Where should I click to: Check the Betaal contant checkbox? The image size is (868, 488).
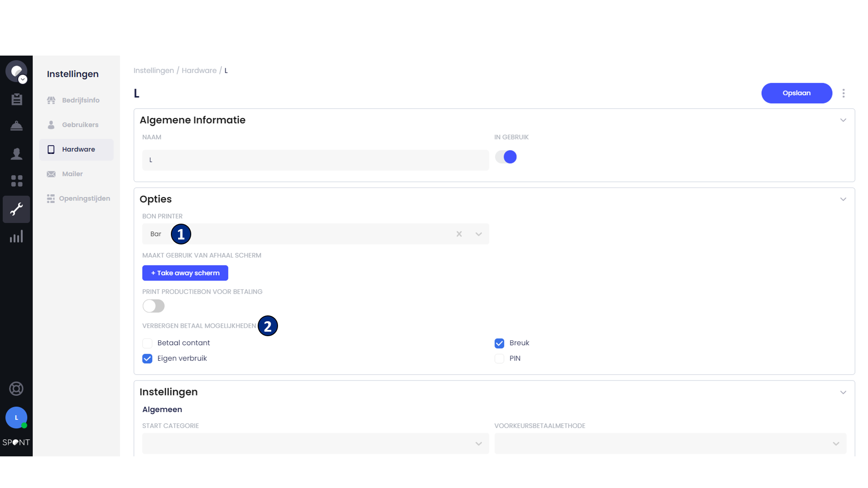[x=147, y=343]
